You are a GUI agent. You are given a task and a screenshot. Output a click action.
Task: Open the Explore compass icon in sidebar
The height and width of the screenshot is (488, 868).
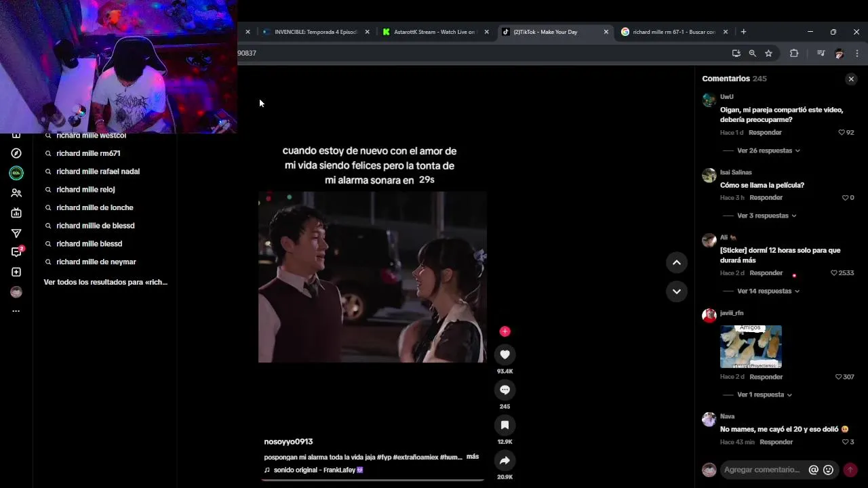(x=16, y=154)
